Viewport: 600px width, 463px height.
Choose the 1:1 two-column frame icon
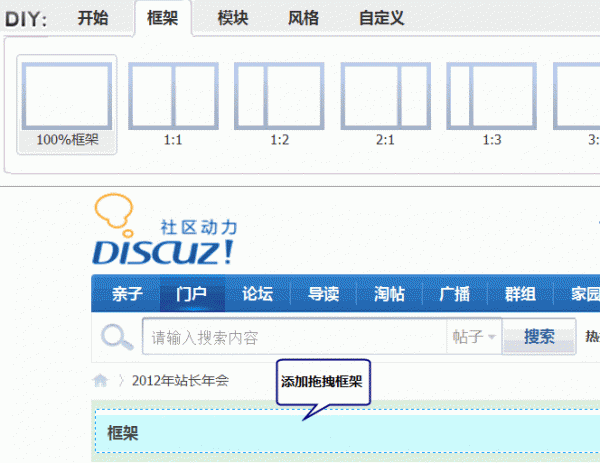pyautogui.click(x=173, y=96)
